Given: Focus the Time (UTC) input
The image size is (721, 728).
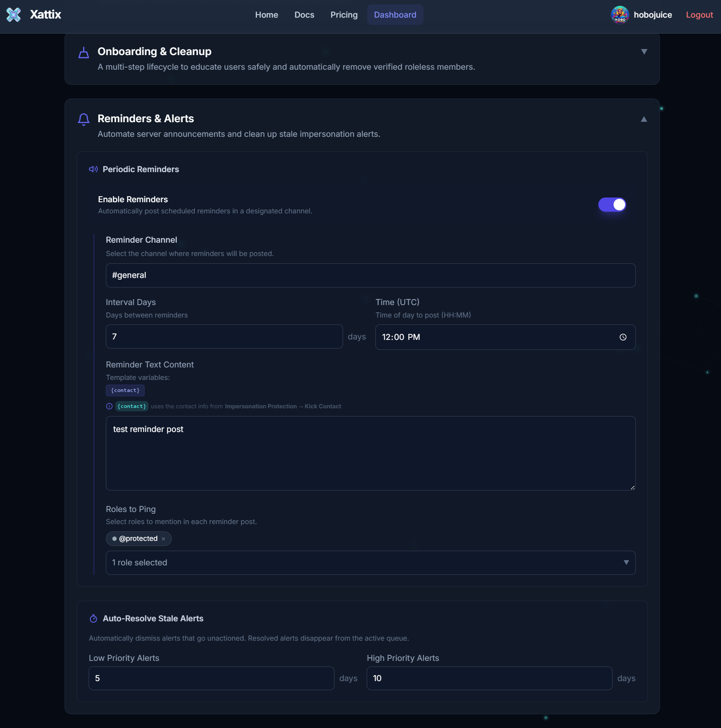Looking at the screenshot, I should [505, 337].
